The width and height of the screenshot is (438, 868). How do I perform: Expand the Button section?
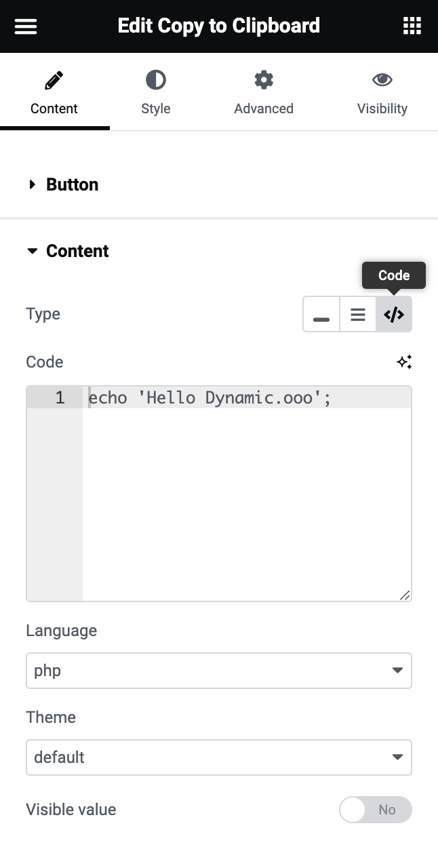pos(71,184)
